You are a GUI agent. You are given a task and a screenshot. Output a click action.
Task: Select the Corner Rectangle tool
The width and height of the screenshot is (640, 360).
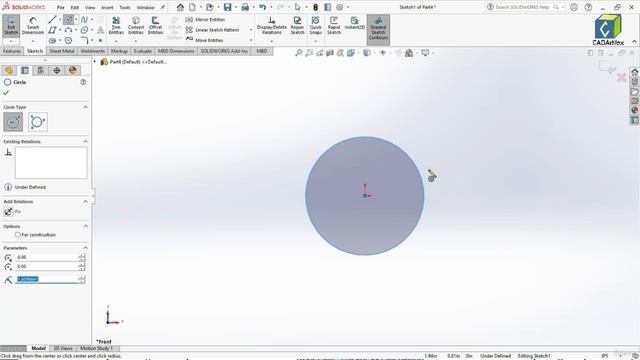tap(52, 30)
